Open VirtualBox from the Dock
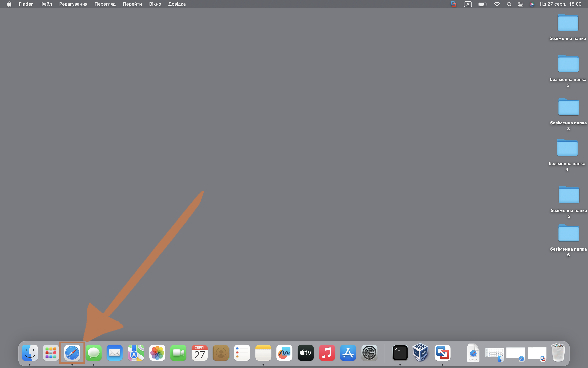 coord(421,352)
